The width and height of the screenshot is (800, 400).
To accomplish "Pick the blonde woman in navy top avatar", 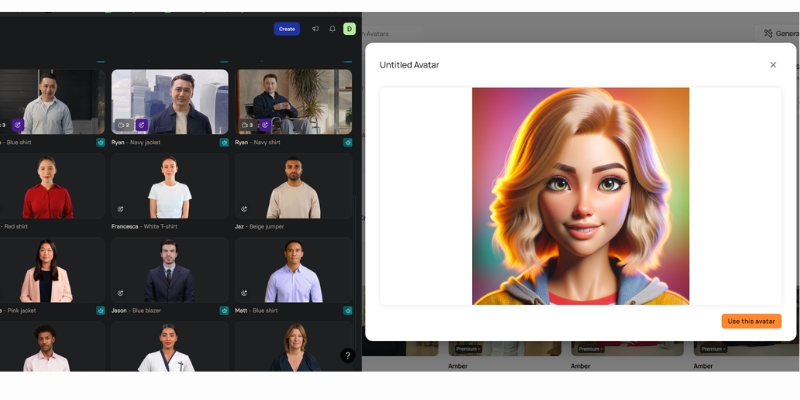I will [294, 346].
